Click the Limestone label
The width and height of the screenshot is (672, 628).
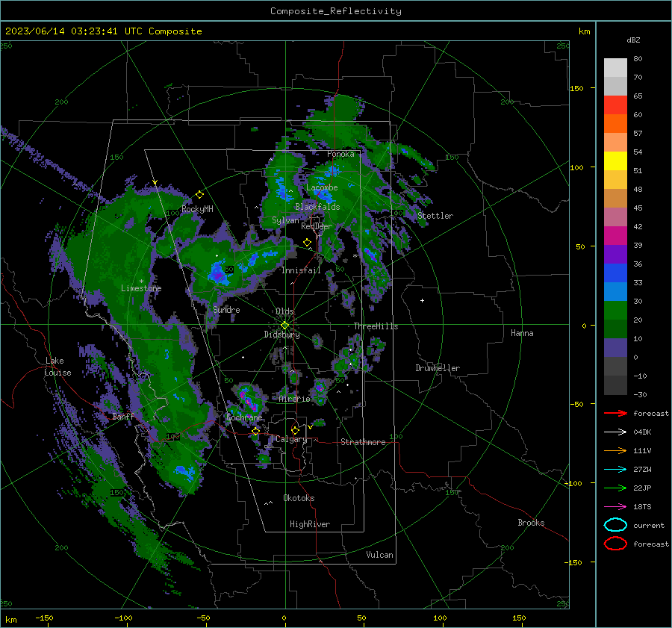pyautogui.click(x=141, y=288)
